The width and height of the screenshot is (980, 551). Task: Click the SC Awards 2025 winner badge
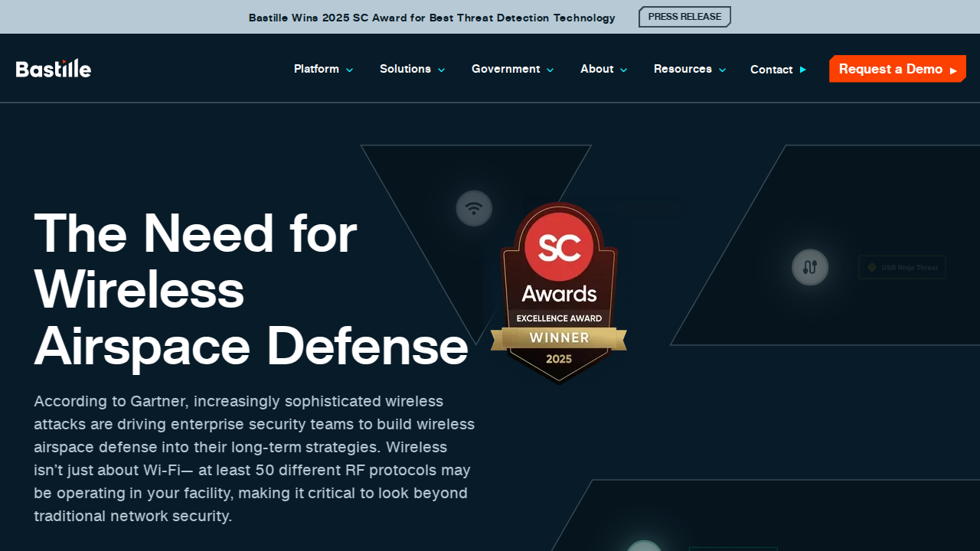pos(559,292)
